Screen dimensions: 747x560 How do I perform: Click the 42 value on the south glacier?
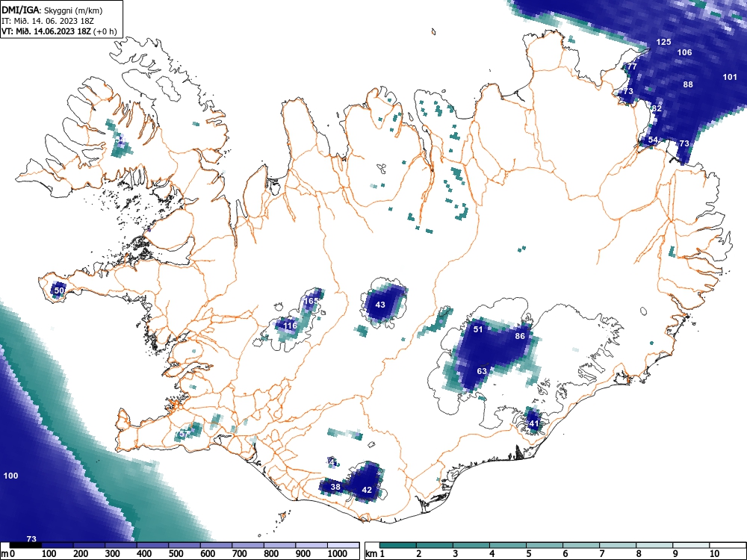click(x=367, y=490)
